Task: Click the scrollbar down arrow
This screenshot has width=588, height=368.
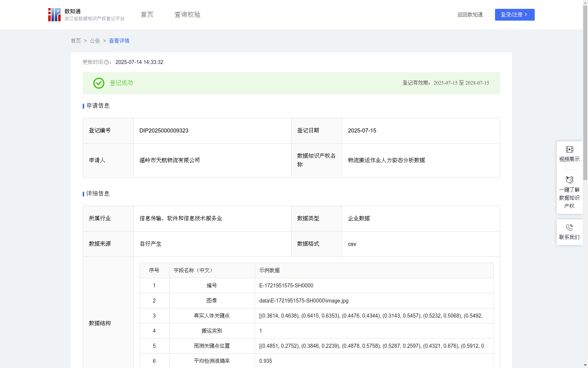Action: click(585, 365)
